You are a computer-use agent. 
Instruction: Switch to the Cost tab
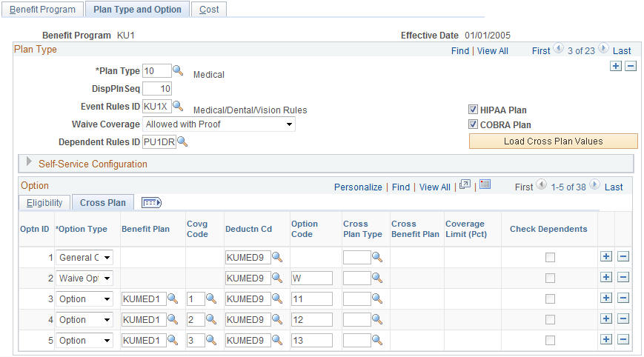click(x=209, y=9)
